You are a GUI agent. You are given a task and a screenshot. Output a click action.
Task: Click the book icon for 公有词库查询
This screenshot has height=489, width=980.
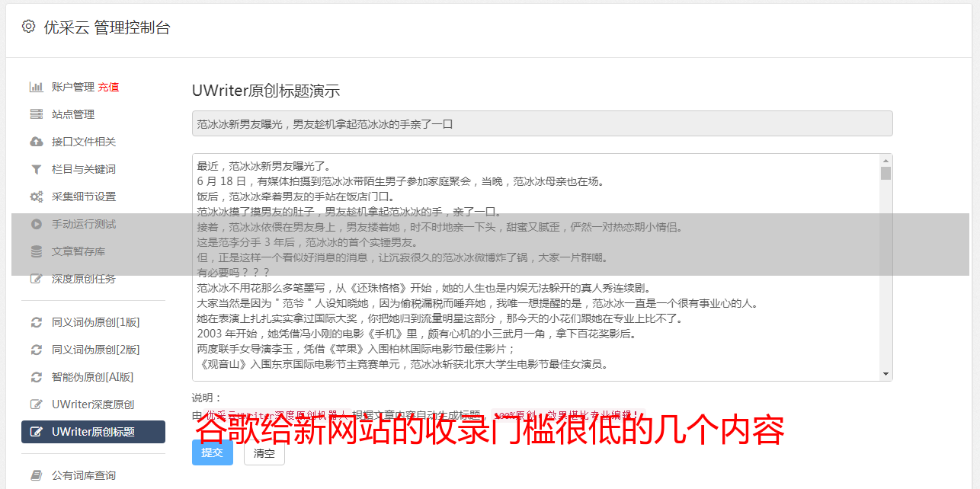click(36, 475)
